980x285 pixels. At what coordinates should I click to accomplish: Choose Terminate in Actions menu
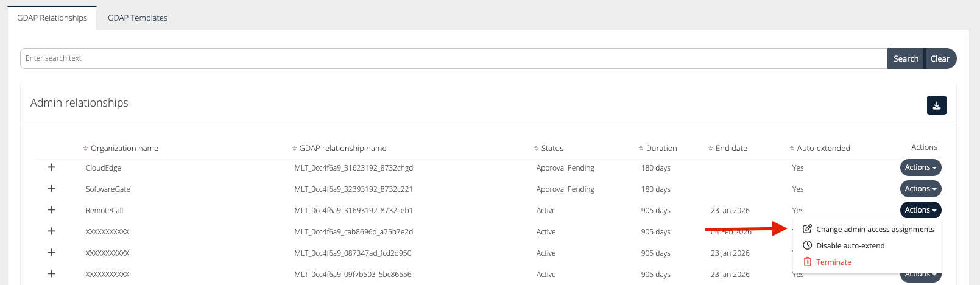[x=827, y=262]
